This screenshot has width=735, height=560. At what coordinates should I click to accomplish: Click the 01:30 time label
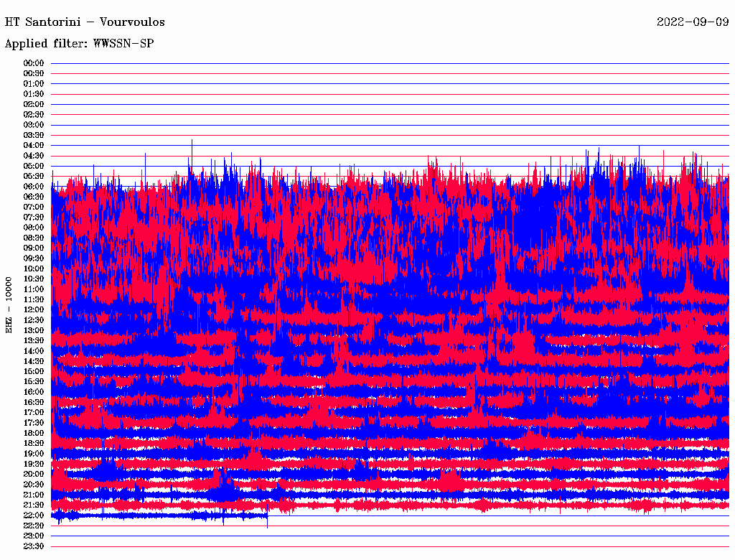[34, 94]
